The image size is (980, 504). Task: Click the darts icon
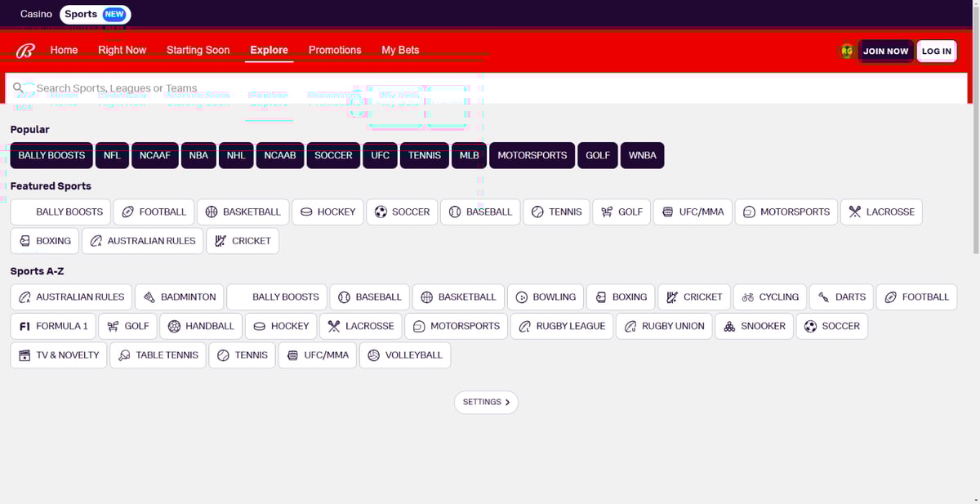pos(824,297)
